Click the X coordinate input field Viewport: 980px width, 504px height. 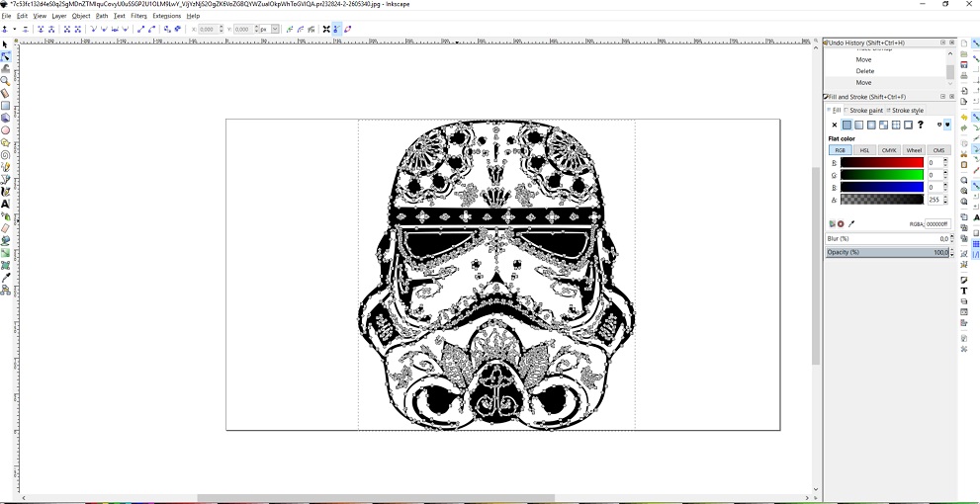click(x=209, y=29)
